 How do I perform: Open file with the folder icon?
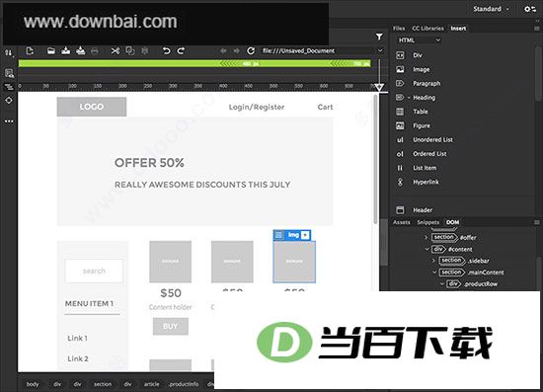(x=51, y=51)
